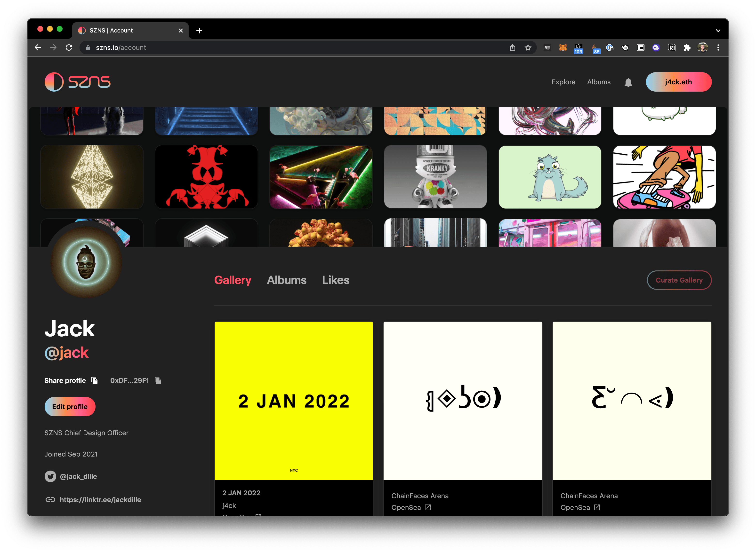Screen dimensions: 756x552
Task: Click the blue stairs banner image
Action: (206, 121)
